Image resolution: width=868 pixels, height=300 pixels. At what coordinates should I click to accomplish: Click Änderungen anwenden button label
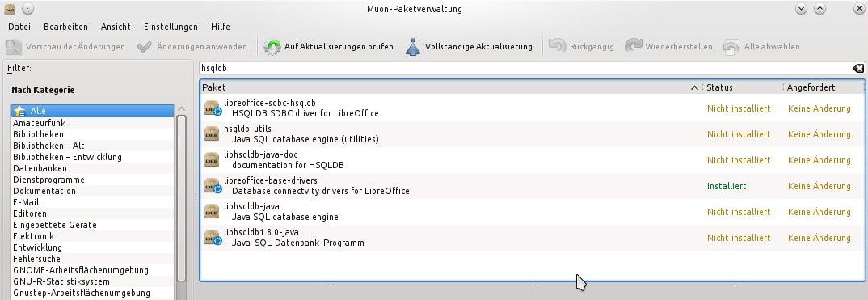(201, 46)
